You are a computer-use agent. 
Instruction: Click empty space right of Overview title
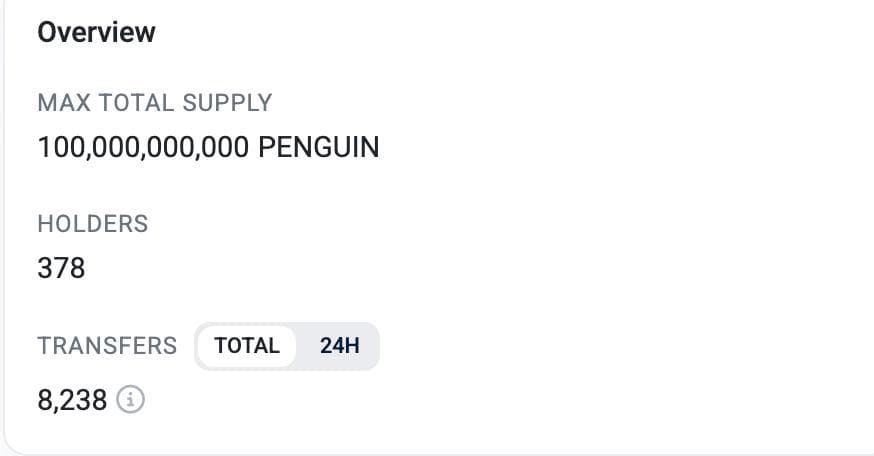pyautogui.click(x=500, y=32)
